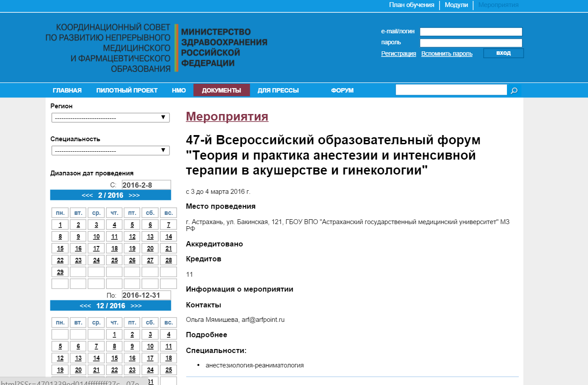588x385 pixels.
Task: Click the Подробнее heading
Action: pyautogui.click(x=206, y=335)
